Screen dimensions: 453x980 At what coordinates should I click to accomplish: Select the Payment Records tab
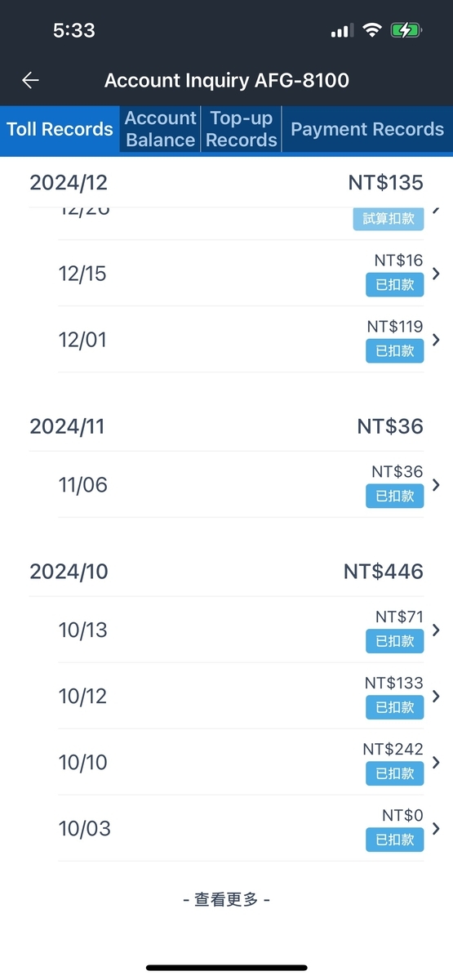(367, 129)
